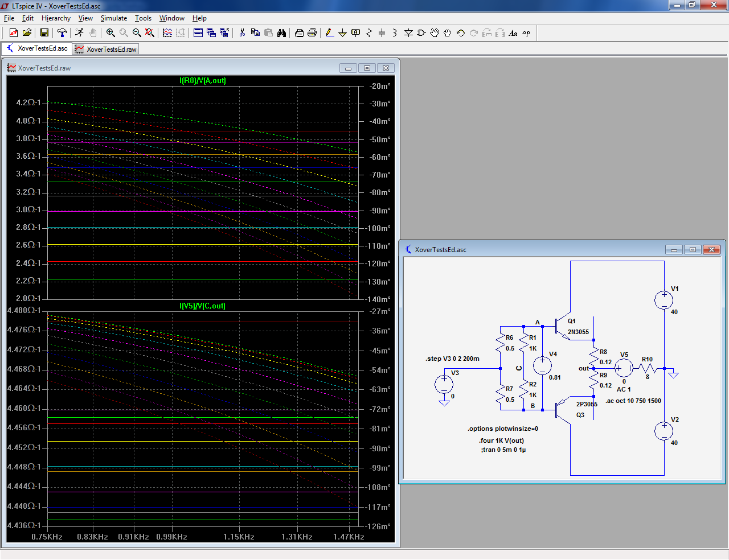Click the Cut scissors icon
This screenshot has height=560, width=729.
(242, 33)
